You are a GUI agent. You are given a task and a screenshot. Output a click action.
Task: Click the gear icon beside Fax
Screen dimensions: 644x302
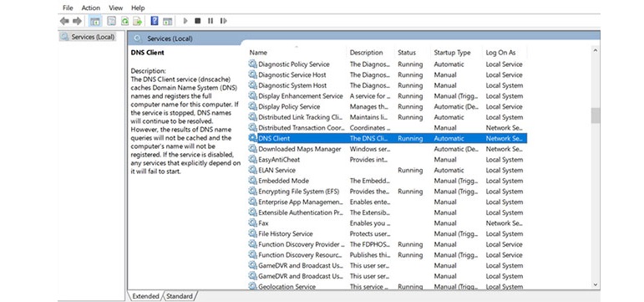[252, 223]
